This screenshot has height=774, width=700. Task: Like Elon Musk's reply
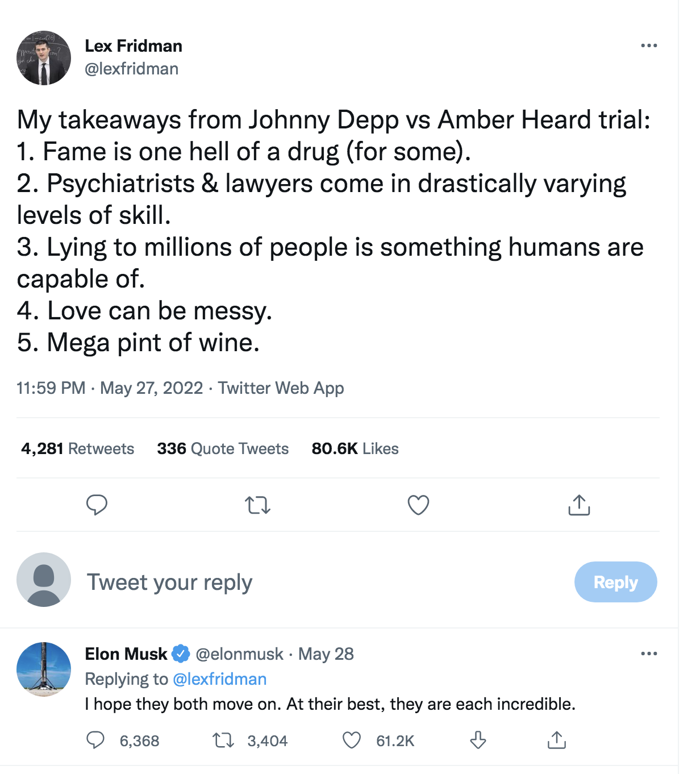(x=352, y=740)
